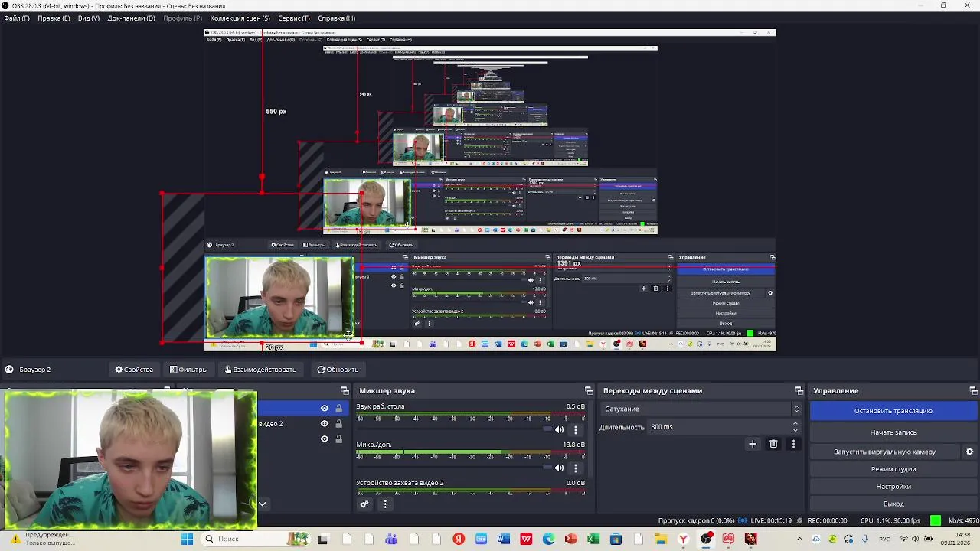Open Word from the taskbar

click(x=503, y=539)
